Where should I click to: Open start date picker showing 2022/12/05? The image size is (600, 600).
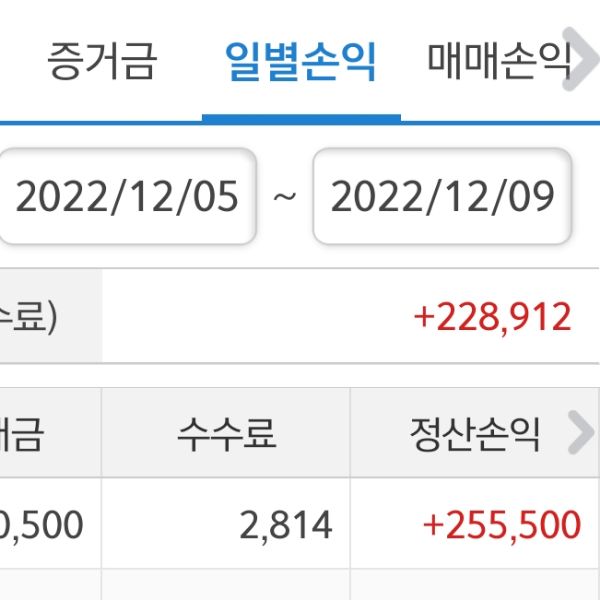[127, 197]
